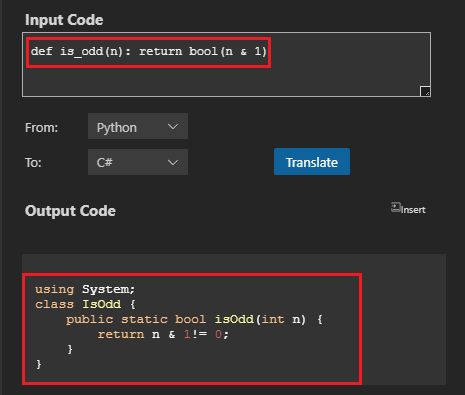This screenshot has width=465, height=395.
Task: Click the chevron arrow of the Python dropdown
Action: [x=173, y=127]
